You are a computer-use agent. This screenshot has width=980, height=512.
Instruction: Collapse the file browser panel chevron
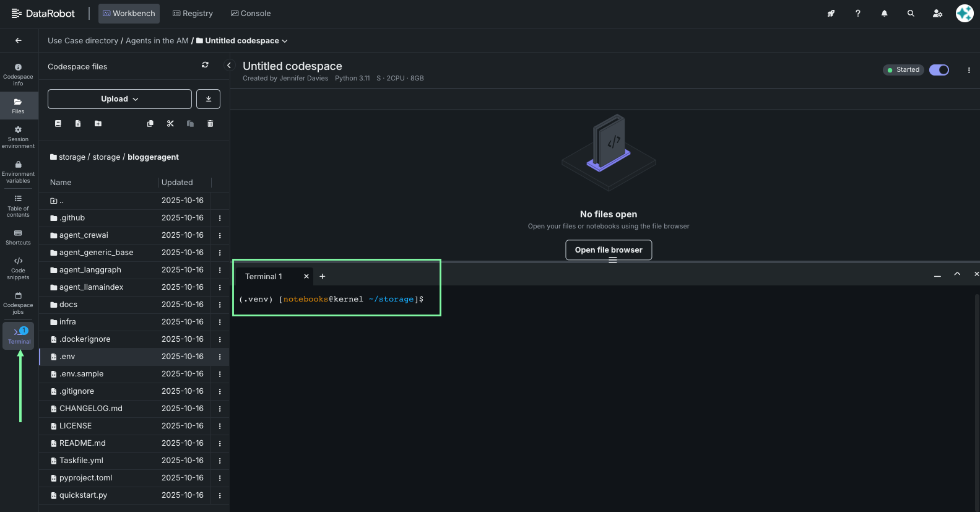(229, 66)
